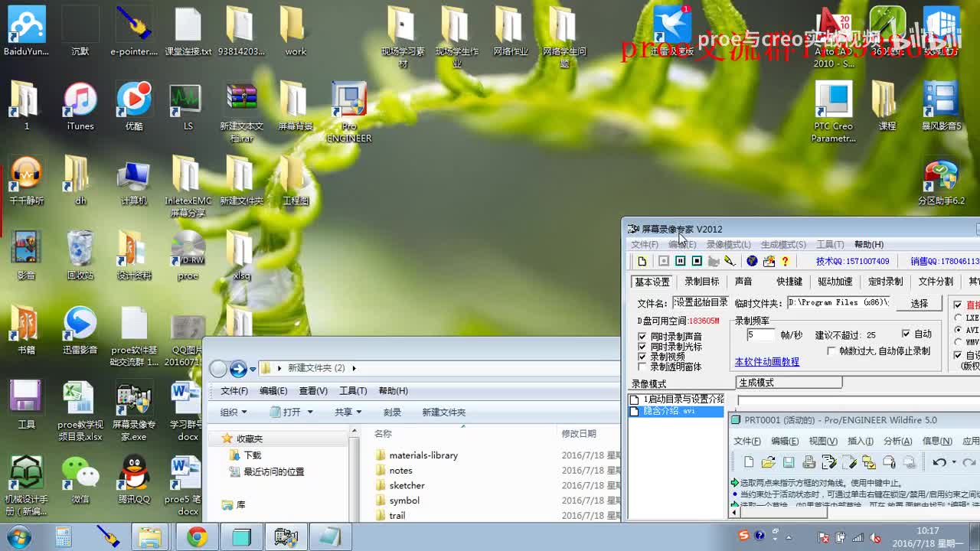Enable 帧数过大,自动停止录制 checkbox
980x551 pixels.
pos(831,350)
